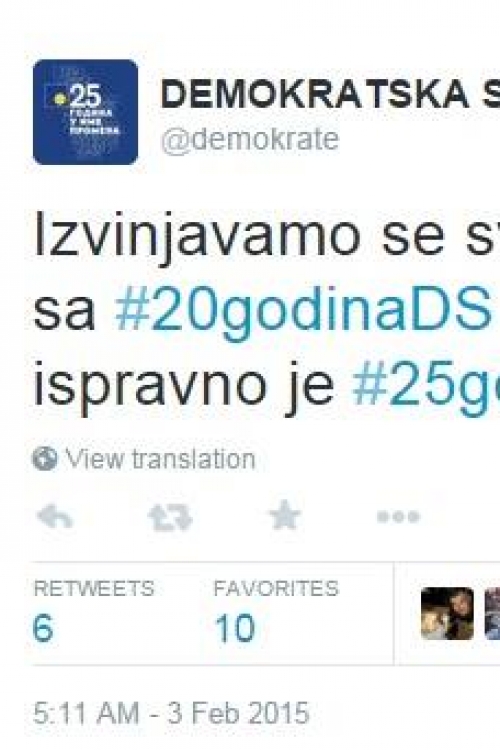Image resolution: width=500 pixels, height=750 pixels.
Task: View the RETWEETS label list
Action: tap(94, 588)
